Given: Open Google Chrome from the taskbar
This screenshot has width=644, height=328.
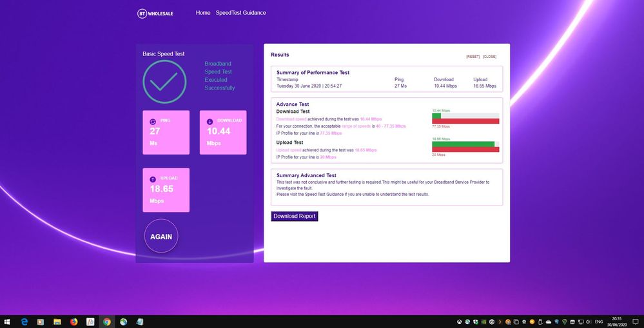Looking at the screenshot, I should [107, 322].
